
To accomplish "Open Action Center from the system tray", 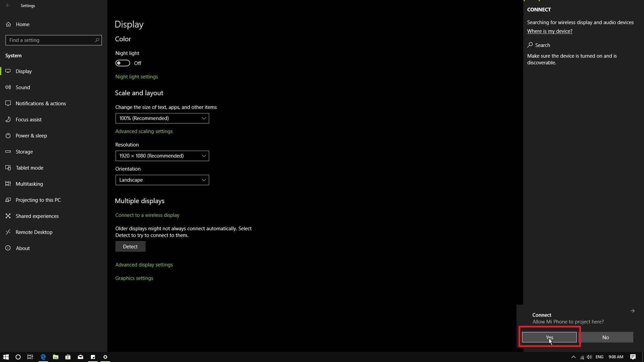I will pos(633,357).
